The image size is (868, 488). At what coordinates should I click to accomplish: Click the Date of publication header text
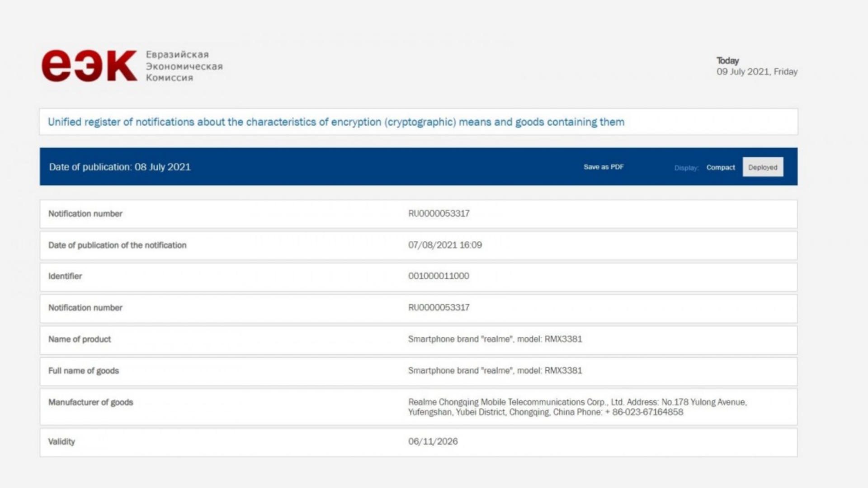pos(120,167)
